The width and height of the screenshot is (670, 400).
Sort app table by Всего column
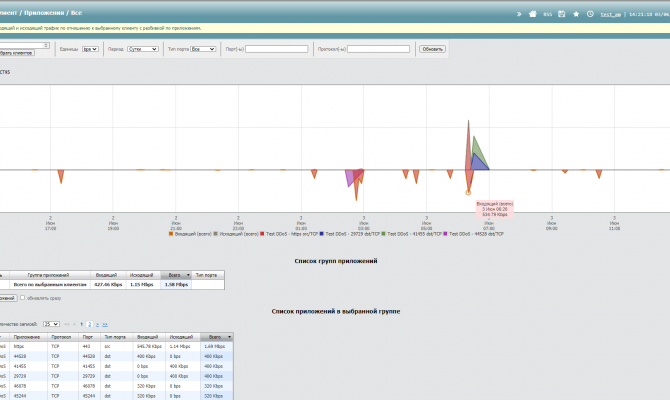pyautogui.click(x=215, y=338)
